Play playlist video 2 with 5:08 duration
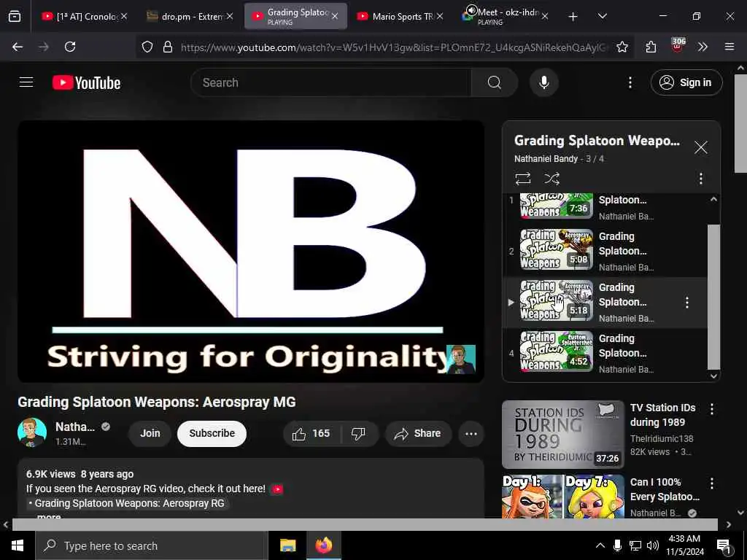 click(x=556, y=249)
